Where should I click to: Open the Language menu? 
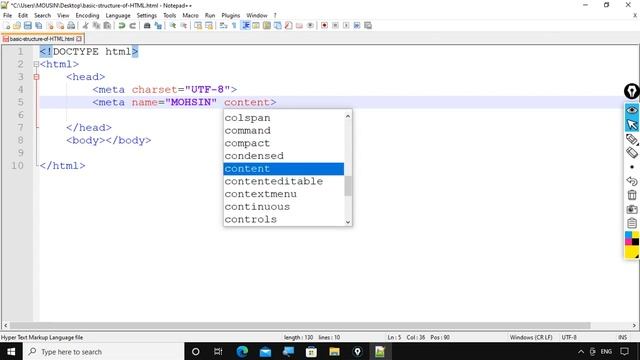[x=118, y=15]
